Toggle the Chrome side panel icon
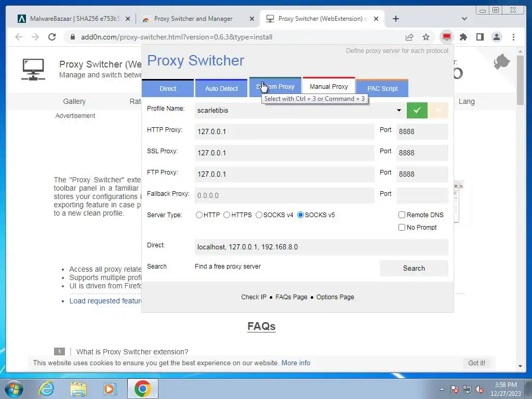The image size is (532, 399). point(480,37)
